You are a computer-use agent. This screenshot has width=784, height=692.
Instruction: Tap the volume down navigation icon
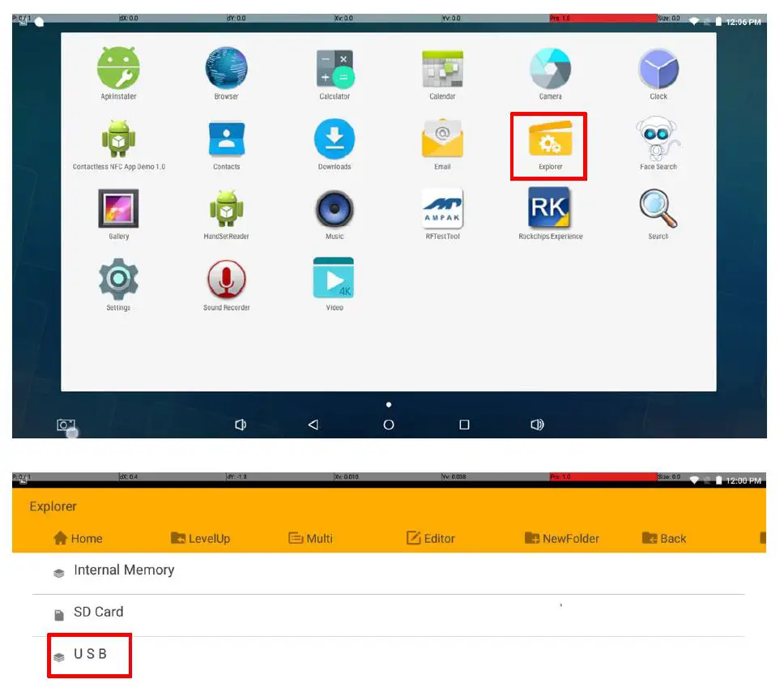[x=241, y=425]
